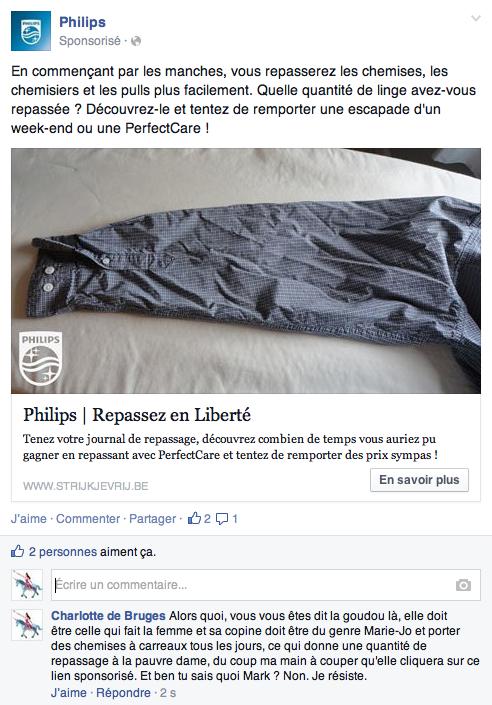492x705 pixels.
Task: Open the shirt sleeve ad image
Action: coord(246,271)
